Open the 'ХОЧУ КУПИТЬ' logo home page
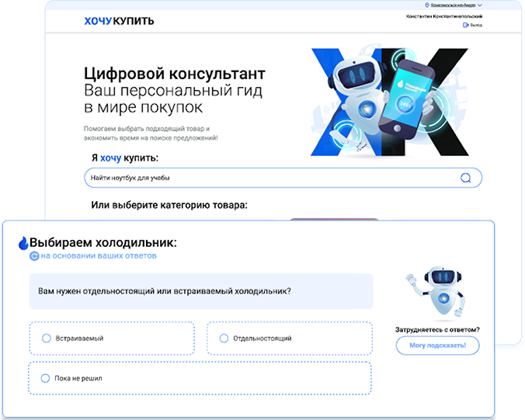525x420 pixels. pyautogui.click(x=119, y=21)
